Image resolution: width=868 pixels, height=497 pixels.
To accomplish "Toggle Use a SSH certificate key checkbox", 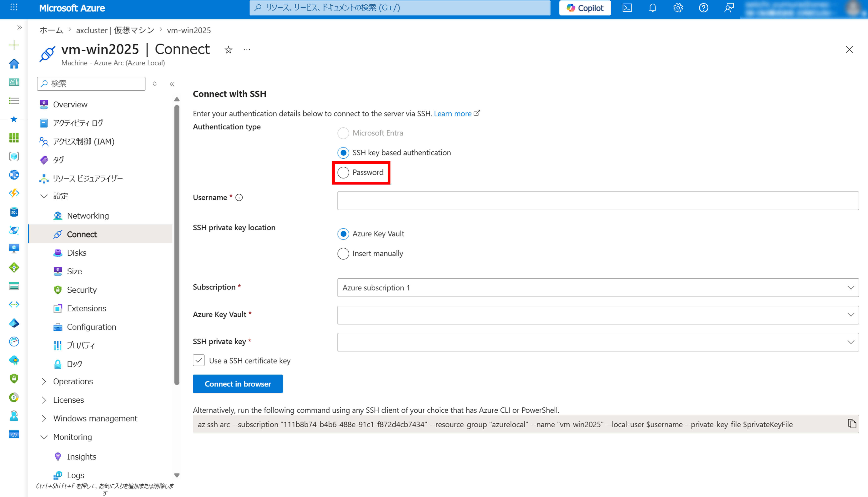I will coord(199,360).
